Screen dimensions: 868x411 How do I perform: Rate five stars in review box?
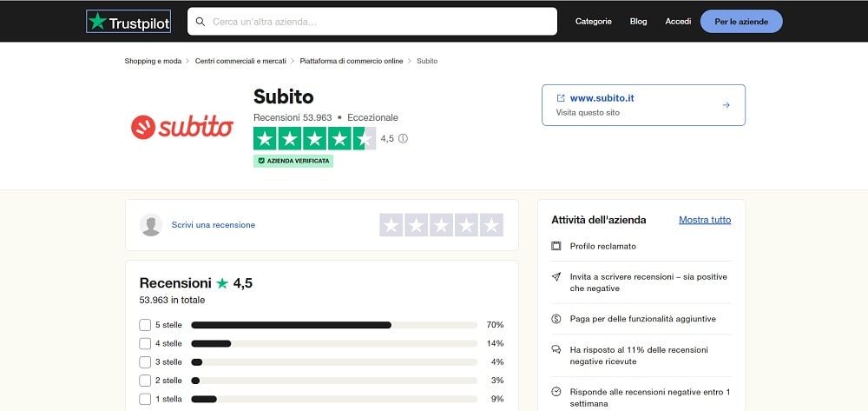click(x=491, y=225)
